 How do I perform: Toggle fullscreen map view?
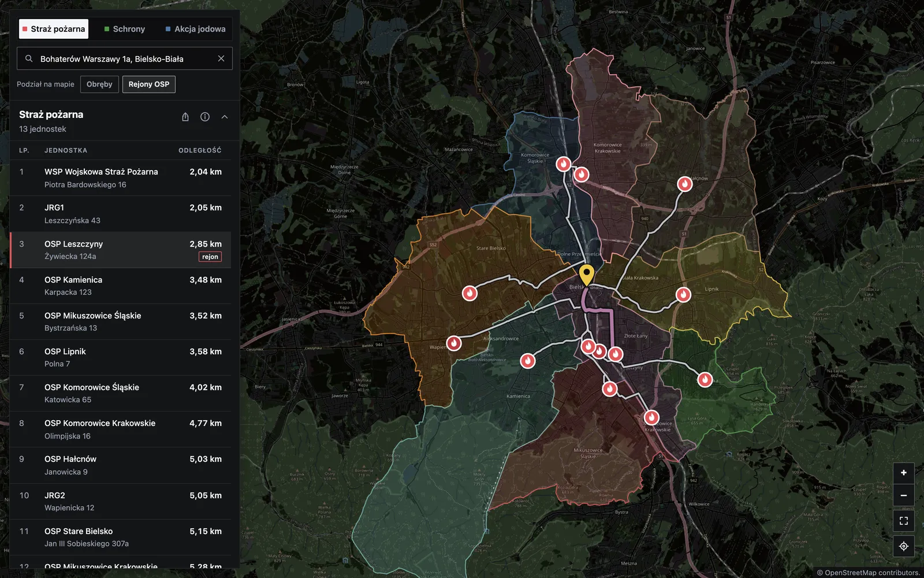(904, 521)
